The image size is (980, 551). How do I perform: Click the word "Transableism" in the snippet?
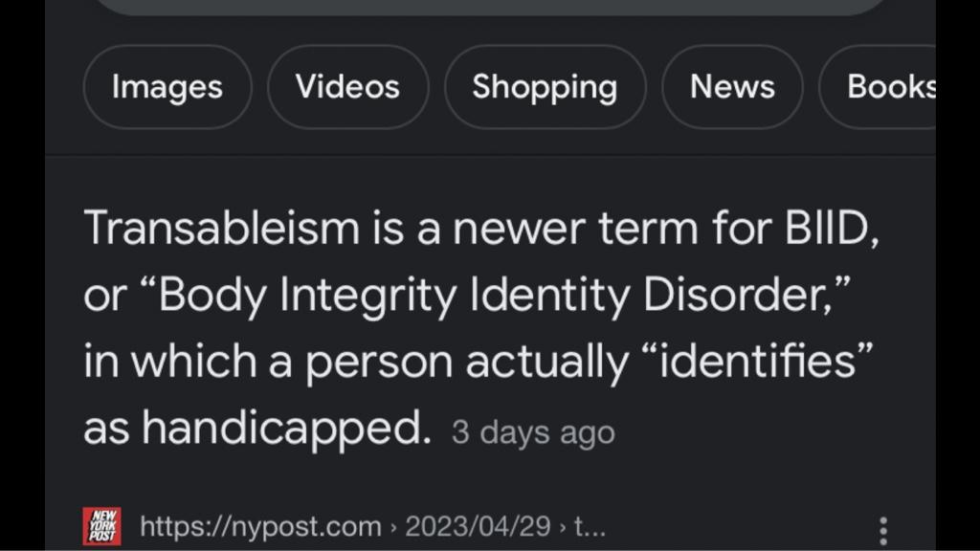(222, 228)
